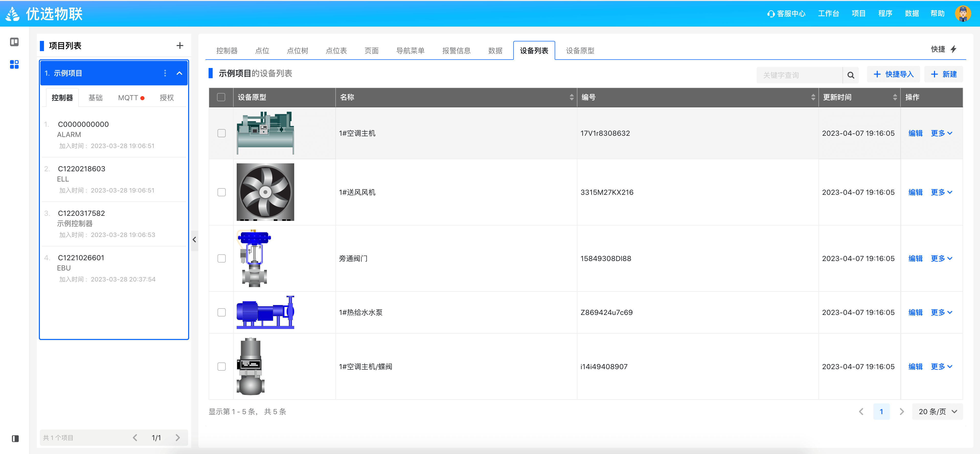Click 编辑 for 旁通阀门
The width and height of the screenshot is (980, 454).
915,258
